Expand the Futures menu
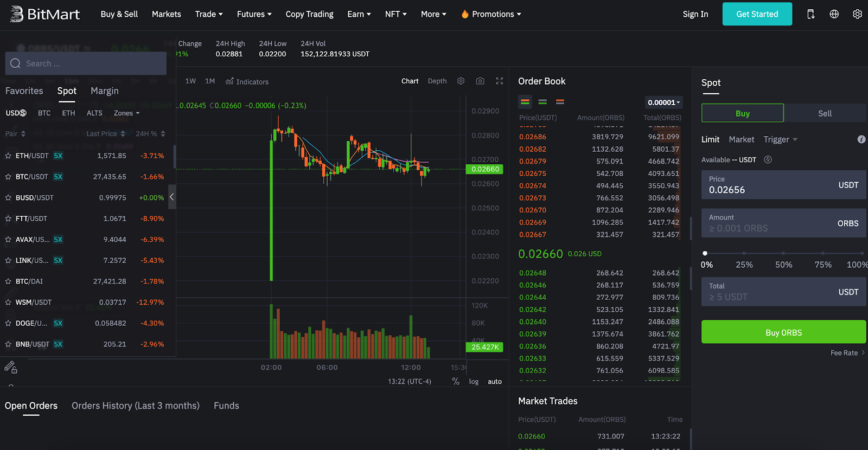The width and height of the screenshot is (868, 450). point(254,14)
